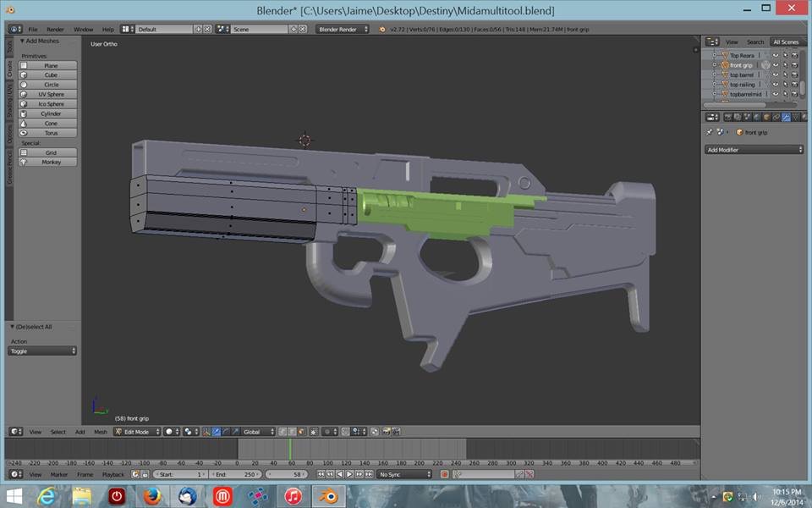The height and width of the screenshot is (508, 812).
Task: Toggle visibility eye for top barrel
Action: [776, 75]
